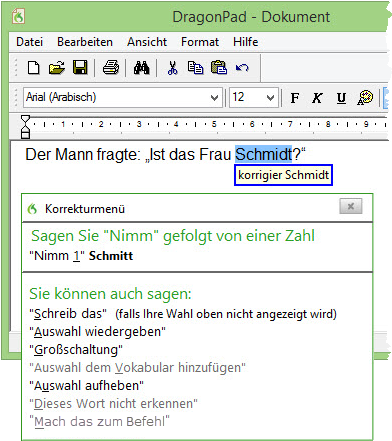Toggle bold with the F button
Screen dimensions: 392x441
tap(295, 98)
